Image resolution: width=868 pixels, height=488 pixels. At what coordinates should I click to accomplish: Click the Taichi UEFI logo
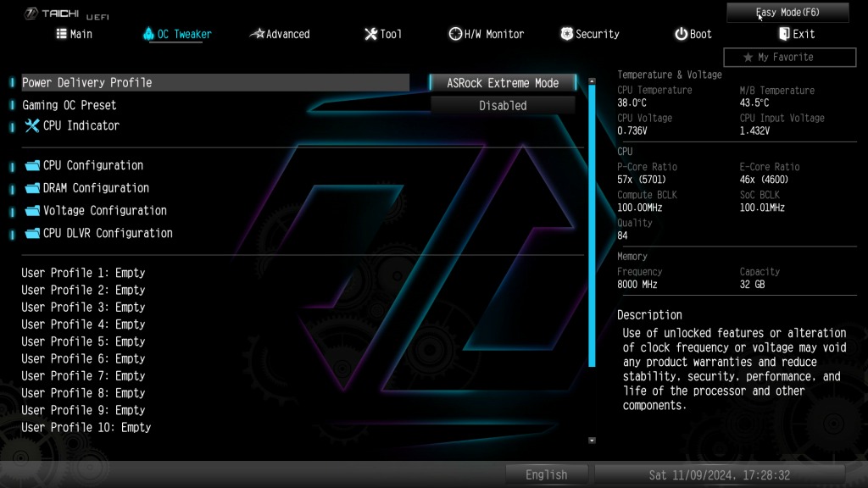pos(66,14)
